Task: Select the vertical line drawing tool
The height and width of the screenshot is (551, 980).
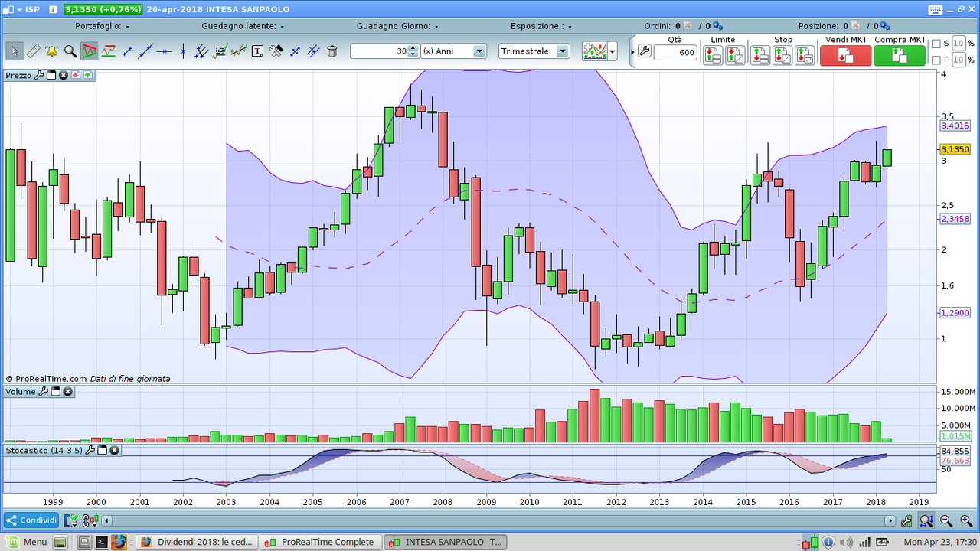Action: (183, 51)
